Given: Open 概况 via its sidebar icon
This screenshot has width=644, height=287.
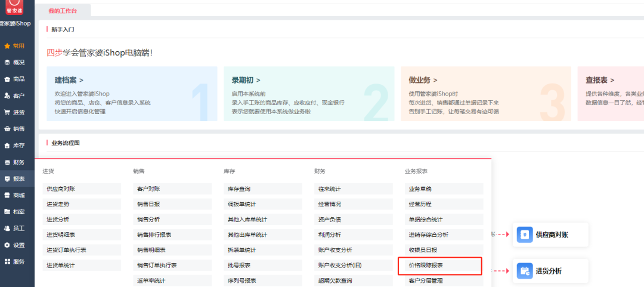Looking at the screenshot, I should 7,63.
